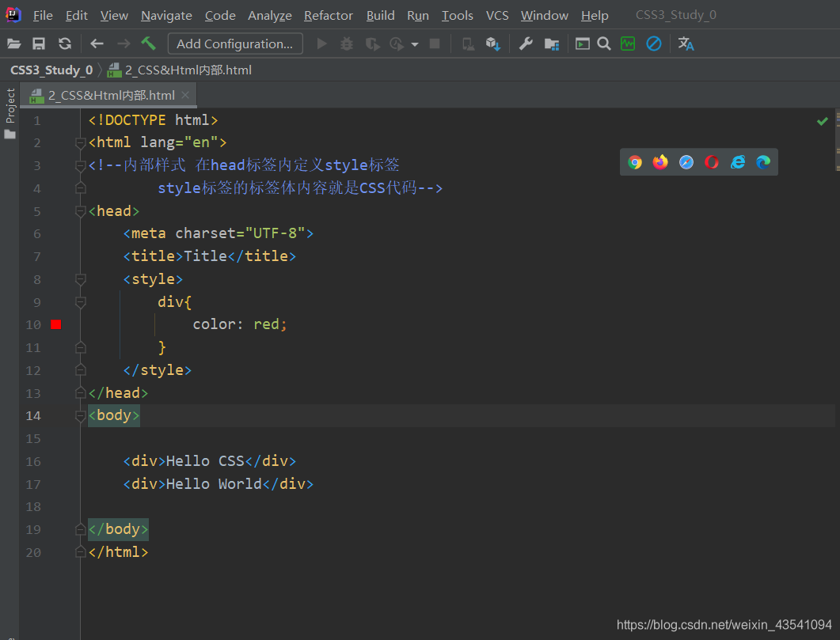Click the red breakpoint marker in the gutter
840x640 pixels.
coord(54,324)
